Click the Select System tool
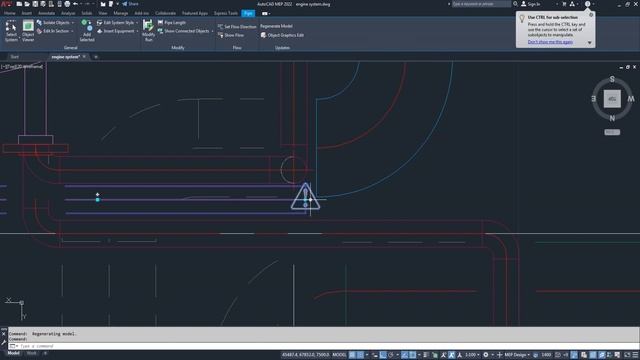Screen dimensions: 640x360 pos(11,31)
